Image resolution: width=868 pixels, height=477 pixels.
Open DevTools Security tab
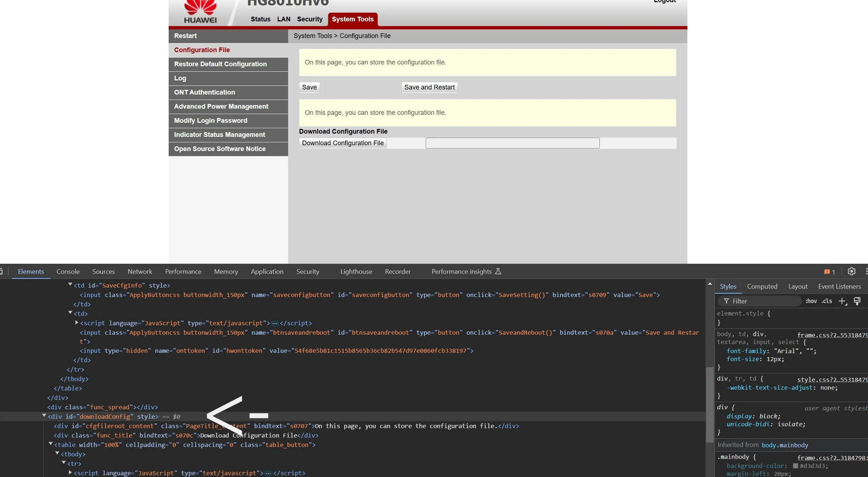click(x=308, y=271)
